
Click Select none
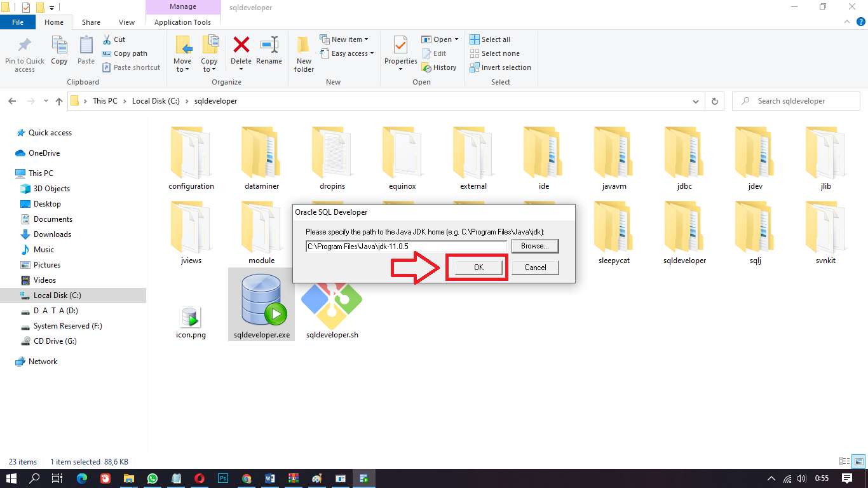pyautogui.click(x=494, y=53)
